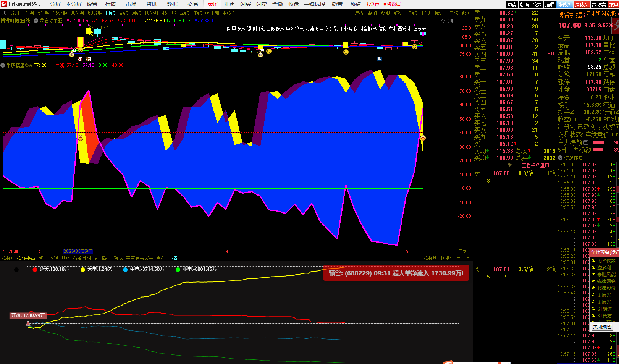
Task: Click the 财 marker icon on main chart
Action: click(x=380, y=59)
